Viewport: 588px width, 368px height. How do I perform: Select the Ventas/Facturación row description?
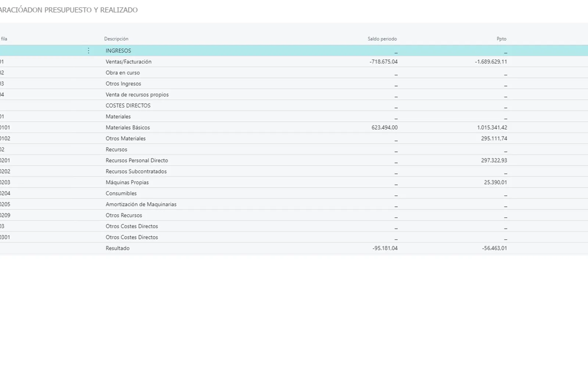pos(129,62)
